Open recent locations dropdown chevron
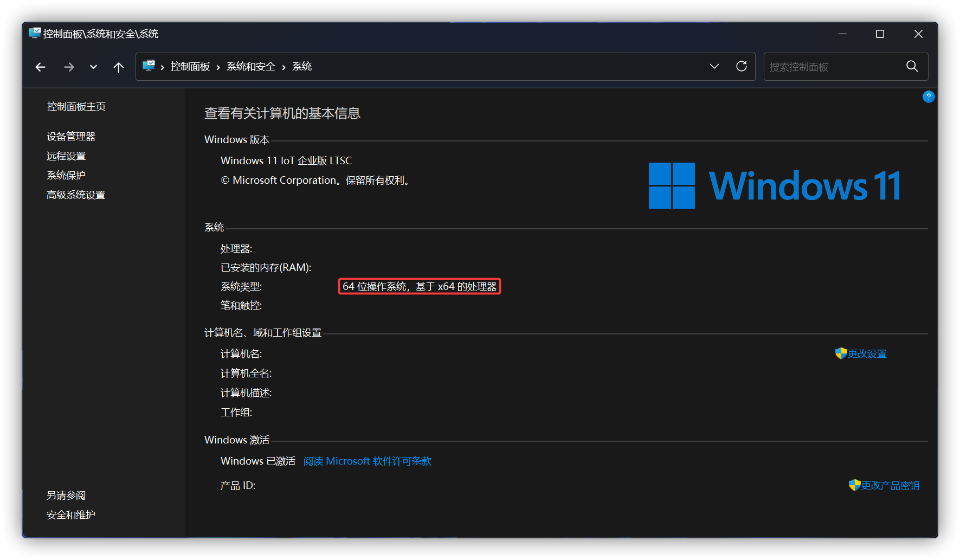The width and height of the screenshot is (960, 560). coord(93,67)
